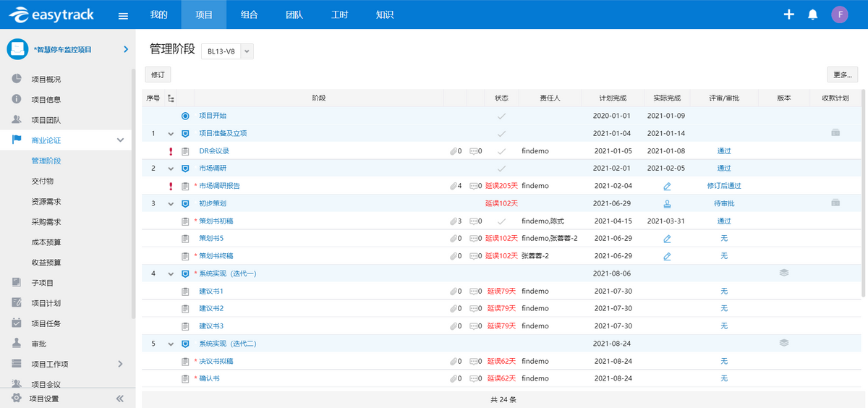Switch to 团队 top tab
Screen dimensions: 868x408
[294, 14]
